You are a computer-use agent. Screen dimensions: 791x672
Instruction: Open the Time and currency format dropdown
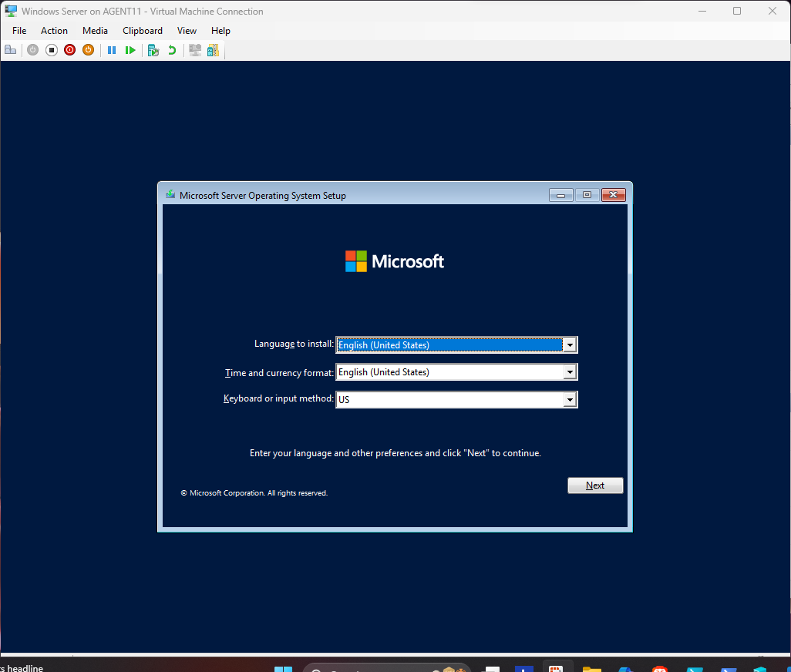(570, 372)
